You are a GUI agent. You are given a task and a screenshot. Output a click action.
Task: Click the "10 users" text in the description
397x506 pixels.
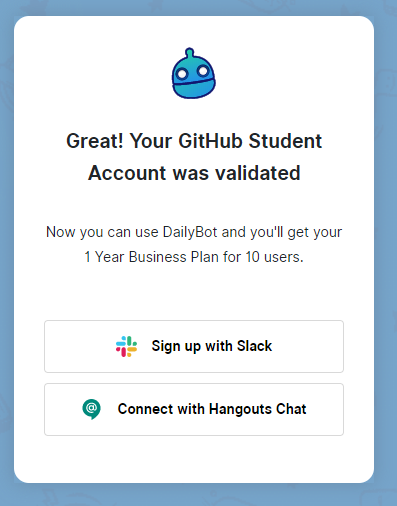274,257
